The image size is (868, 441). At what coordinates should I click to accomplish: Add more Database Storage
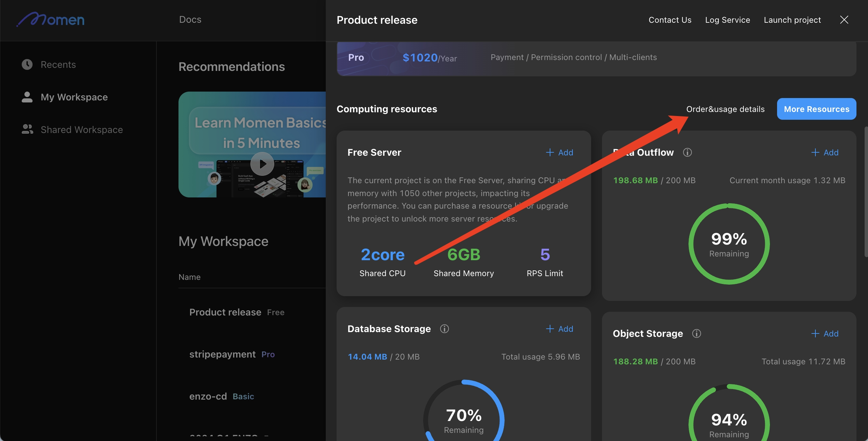click(x=559, y=329)
